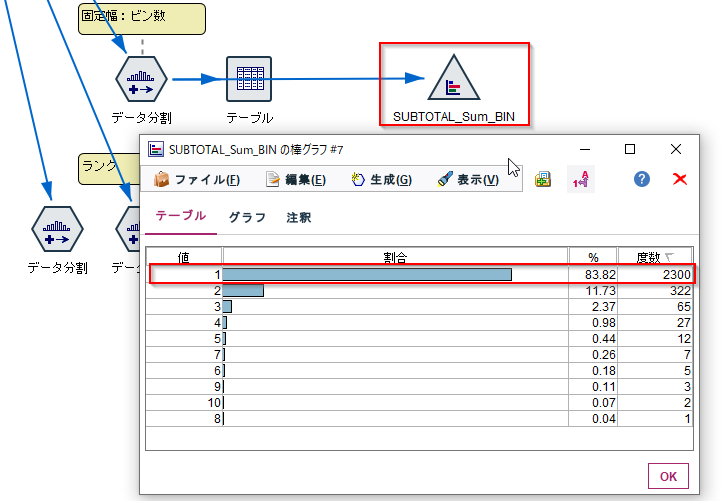Open the 編集(E) menu
This screenshot has width=723, height=501.
pos(296,179)
